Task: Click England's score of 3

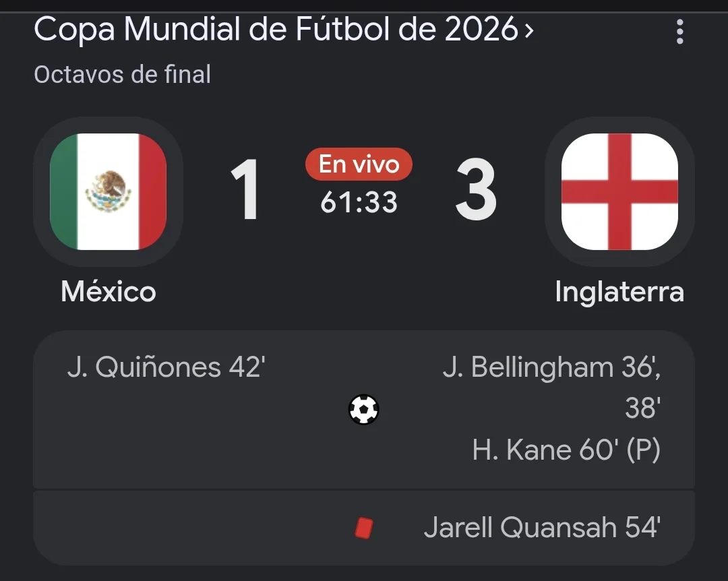Action: point(476,189)
